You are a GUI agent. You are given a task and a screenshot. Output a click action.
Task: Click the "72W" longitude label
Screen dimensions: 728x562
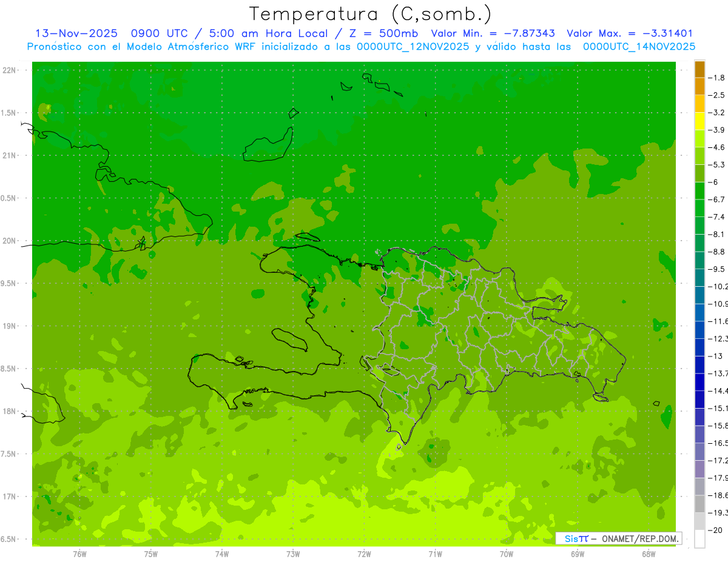[364, 554]
